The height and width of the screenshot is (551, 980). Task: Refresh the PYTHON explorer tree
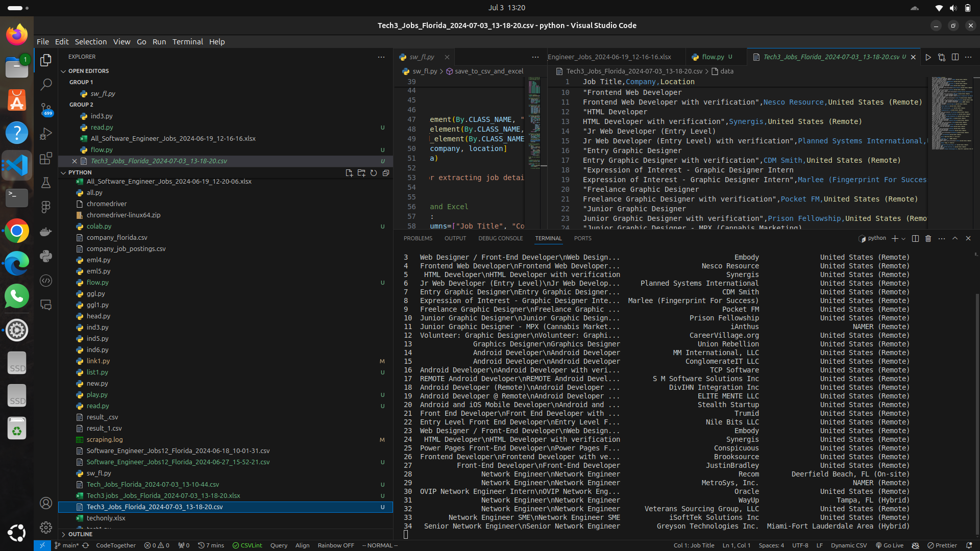[x=374, y=173]
